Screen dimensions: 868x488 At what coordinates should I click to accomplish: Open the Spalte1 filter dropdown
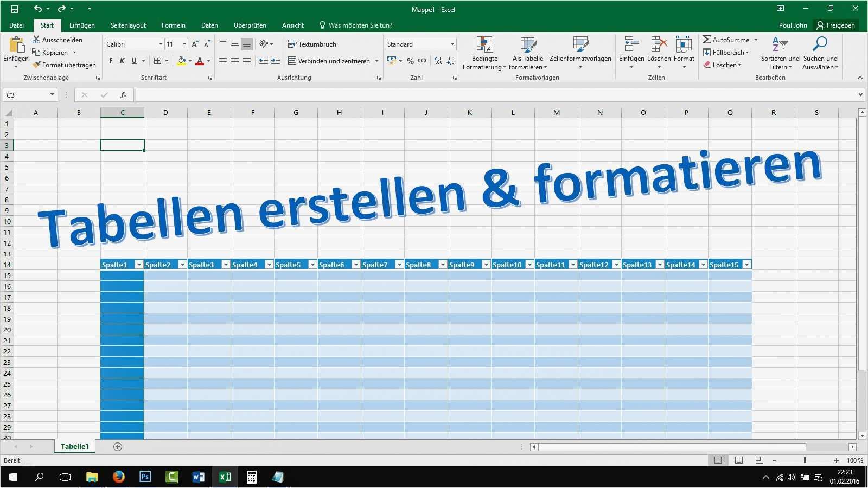pos(139,264)
